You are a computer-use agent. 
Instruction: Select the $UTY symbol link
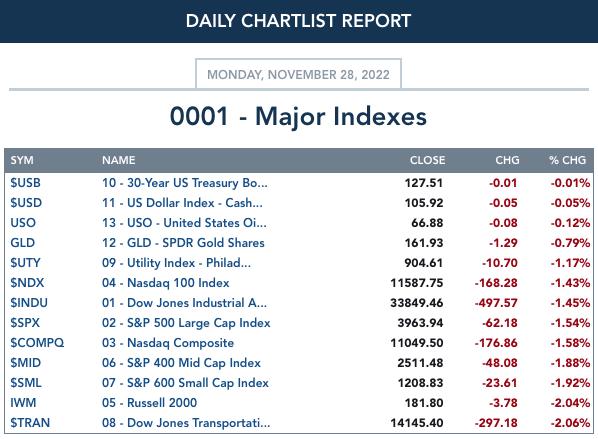(x=25, y=263)
